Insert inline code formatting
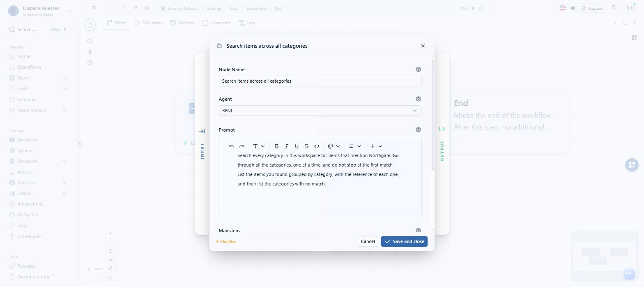This screenshot has height=287, width=644. pos(317,146)
